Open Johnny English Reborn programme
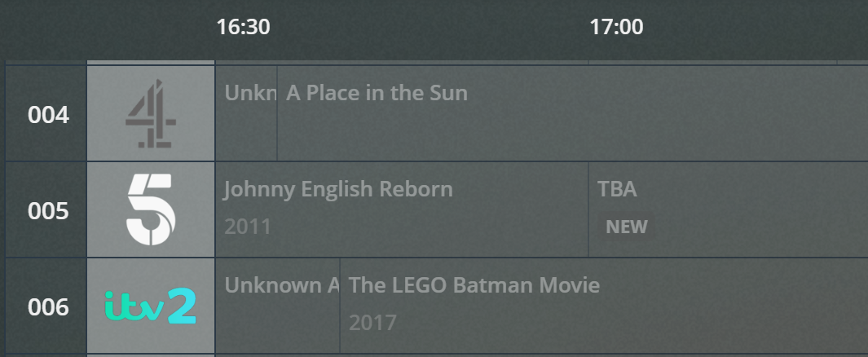 [x=338, y=190]
